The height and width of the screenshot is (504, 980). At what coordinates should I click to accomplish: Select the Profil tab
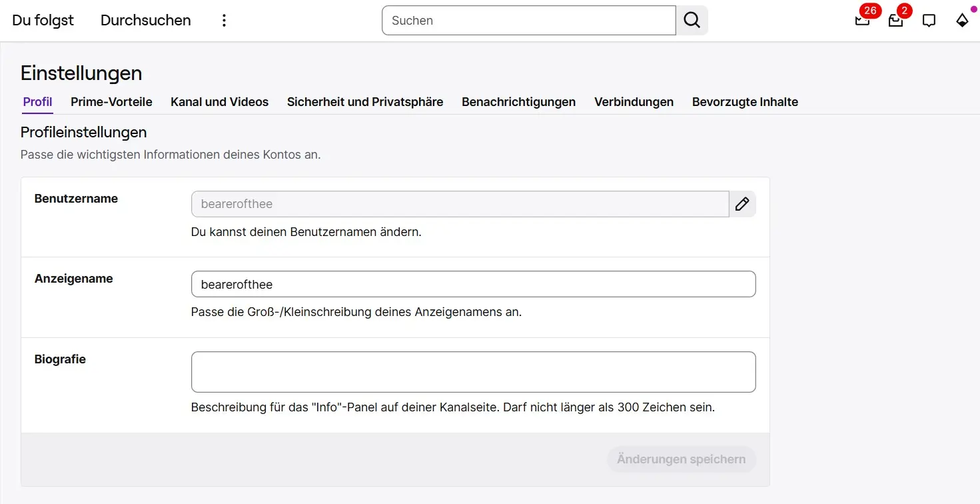click(x=37, y=102)
